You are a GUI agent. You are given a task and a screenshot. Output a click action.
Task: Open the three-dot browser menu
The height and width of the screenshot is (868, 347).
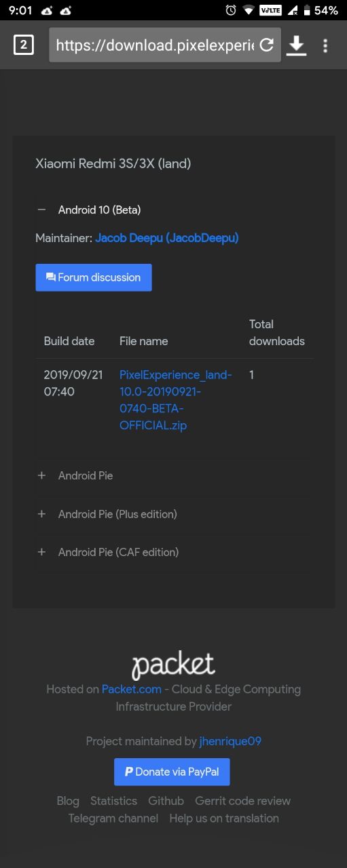coord(325,45)
